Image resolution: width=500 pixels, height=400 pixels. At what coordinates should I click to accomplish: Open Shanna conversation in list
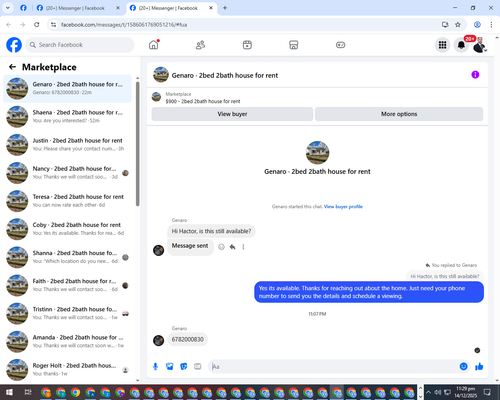tap(67, 257)
